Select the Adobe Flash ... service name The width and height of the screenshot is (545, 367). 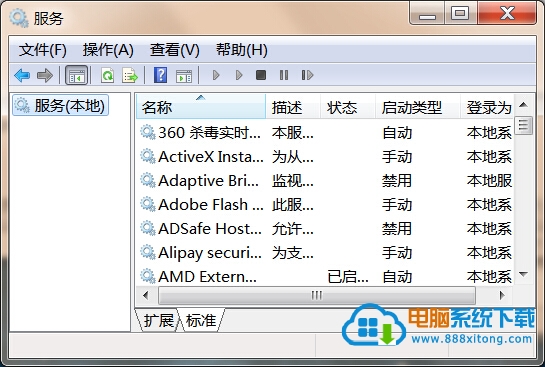point(211,204)
